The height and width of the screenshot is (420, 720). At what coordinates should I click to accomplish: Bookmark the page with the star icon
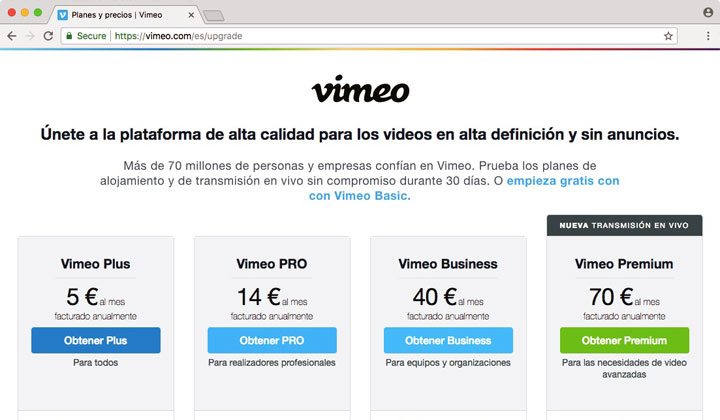click(x=668, y=36)
